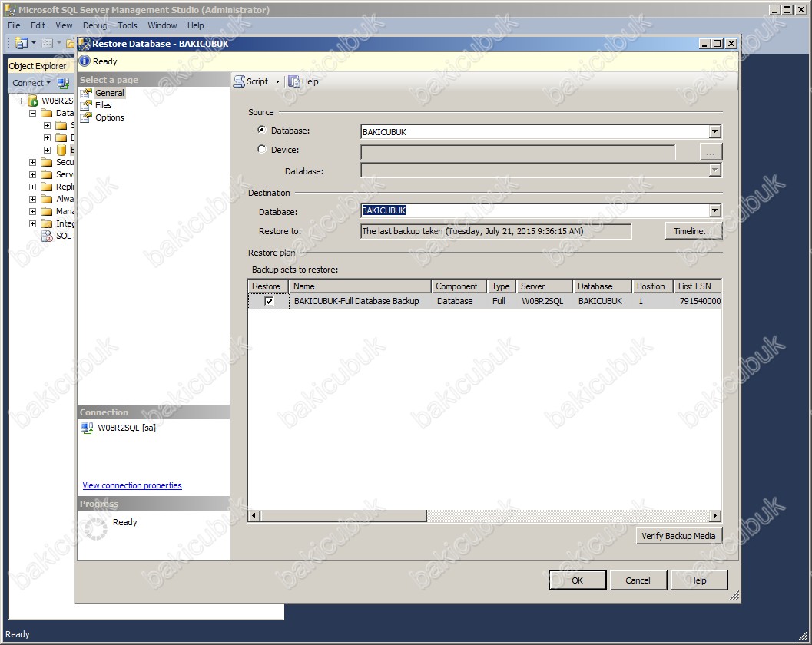Click the Data folder icon in Object Explorer
This screenshot has height=645, width=812.
(47, 113)
